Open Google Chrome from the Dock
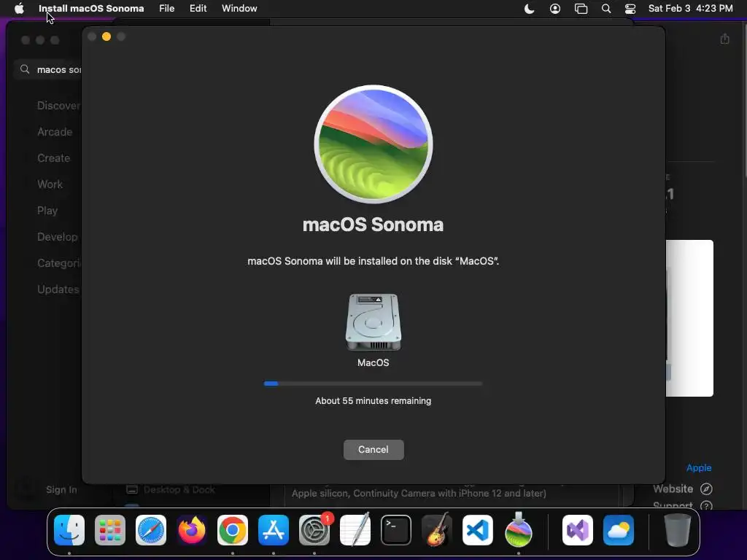Image resolution: width=747 pixels, height=560 pixels. point(233,530)
